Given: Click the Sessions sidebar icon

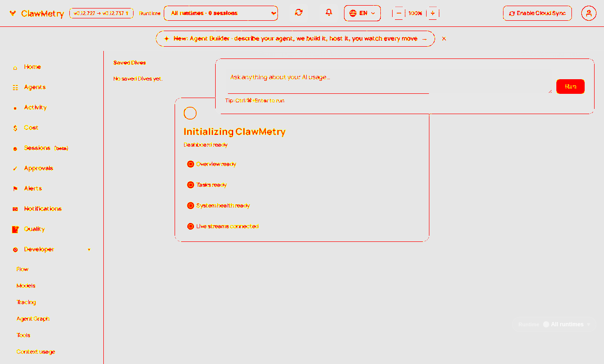Looking at the screenshot, I should tap(15, 149).
